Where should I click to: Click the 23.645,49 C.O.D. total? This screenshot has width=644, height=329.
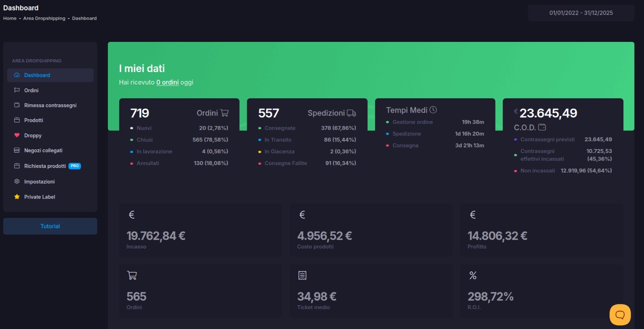[548, 113]
